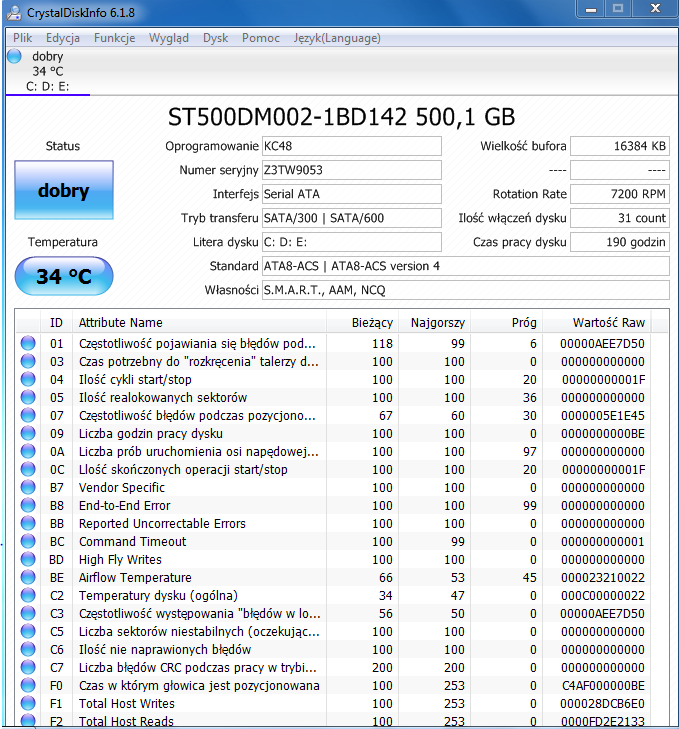Select raw value C4AF000000BE in row F0
Viewport: 679px width, 729px height.
coord(603,686)
